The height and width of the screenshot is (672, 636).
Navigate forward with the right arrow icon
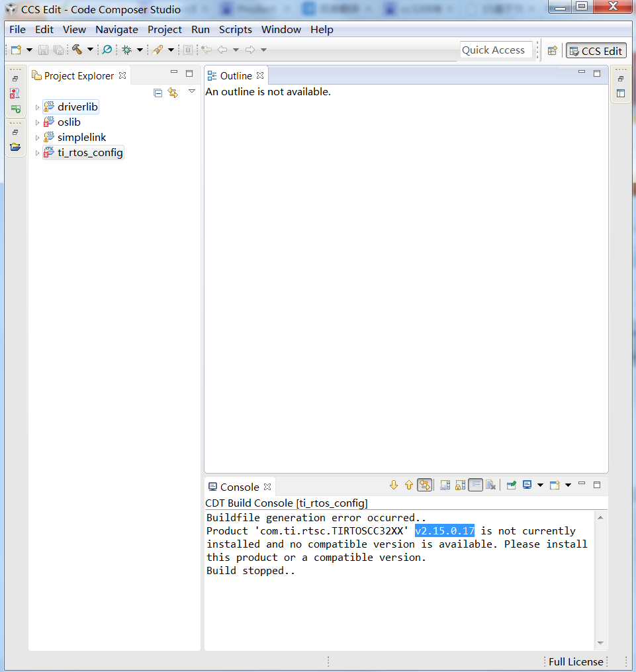click(x=250, y=50)
